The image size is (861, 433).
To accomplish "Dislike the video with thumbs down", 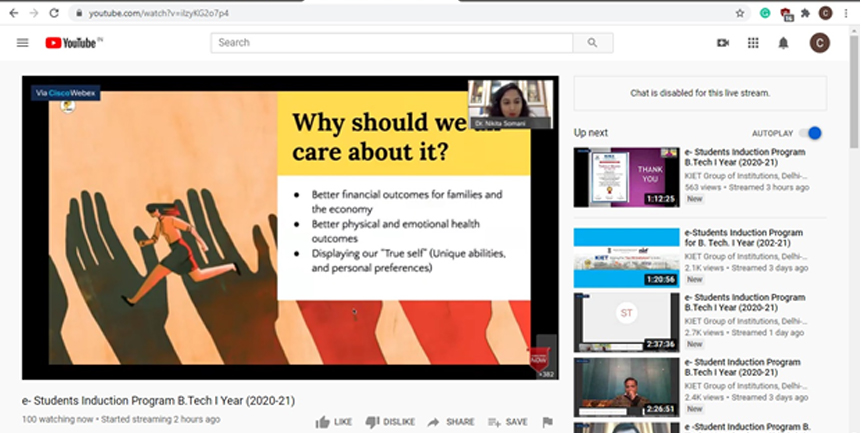I will [388, 422].
